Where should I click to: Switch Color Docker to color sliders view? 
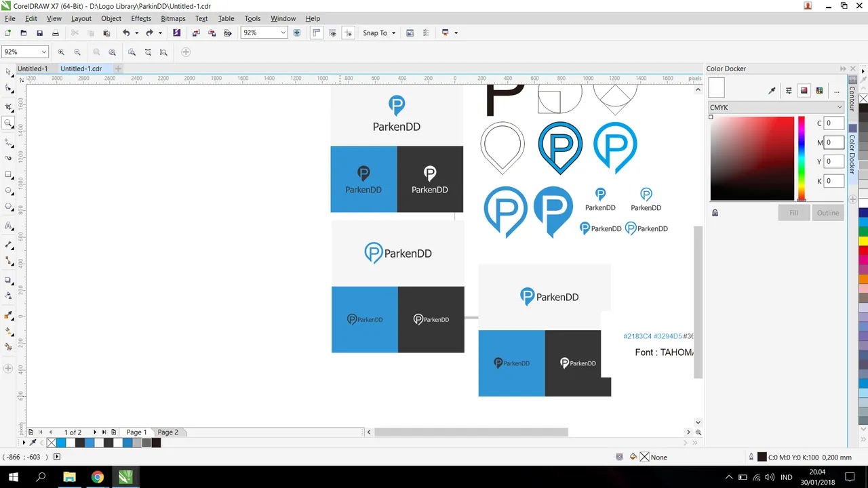(x=789, y=90)
